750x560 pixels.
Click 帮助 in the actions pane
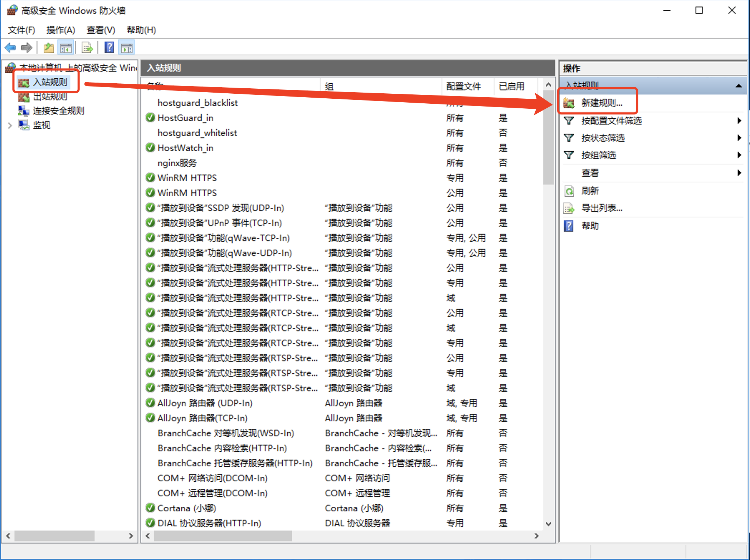click(x=590, y=226)
